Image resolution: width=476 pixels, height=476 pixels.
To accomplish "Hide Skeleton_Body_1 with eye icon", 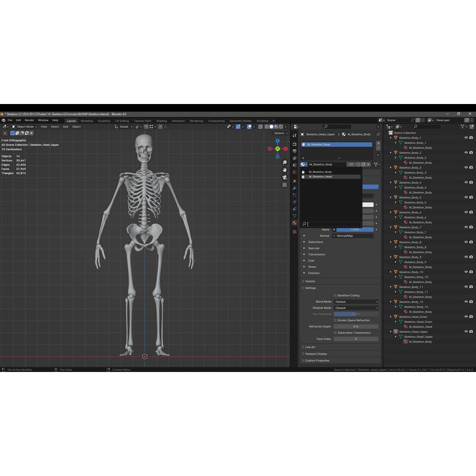I will point(466,138).
